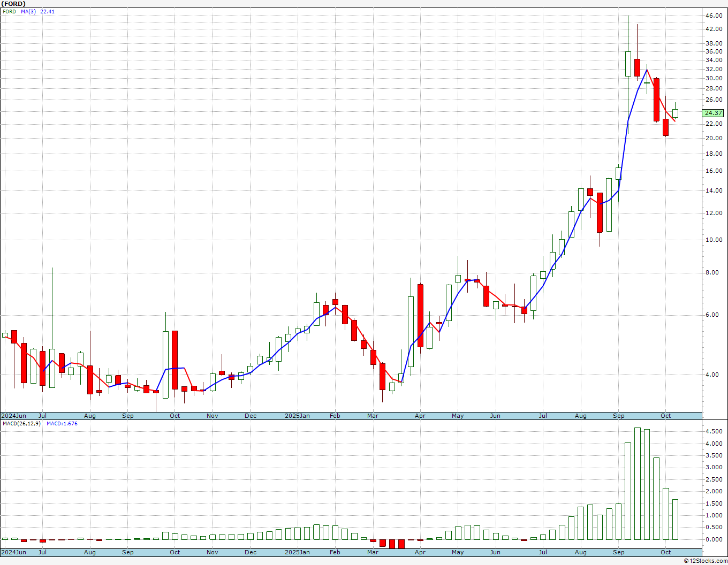Click Apr on the price chart time axis

click(x=420, y=416)
